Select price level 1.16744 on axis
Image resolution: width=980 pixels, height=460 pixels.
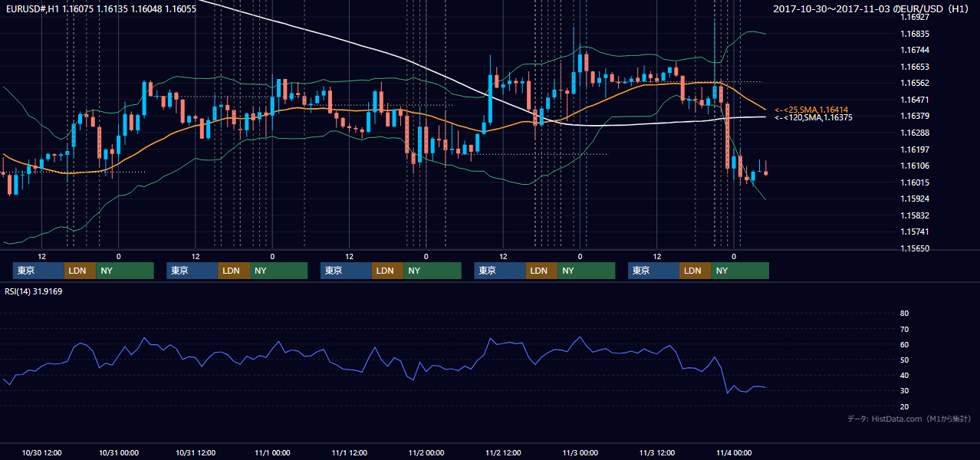point(915,50)
